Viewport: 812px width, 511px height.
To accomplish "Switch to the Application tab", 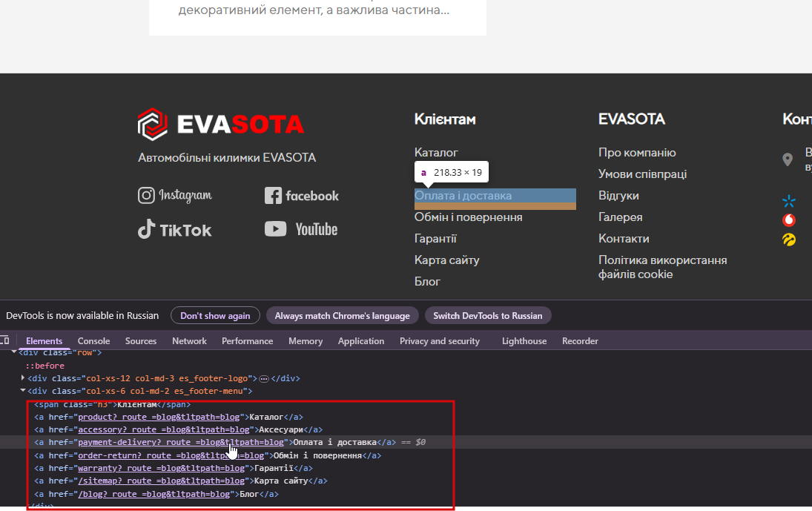I will click(x=361, y=340).
